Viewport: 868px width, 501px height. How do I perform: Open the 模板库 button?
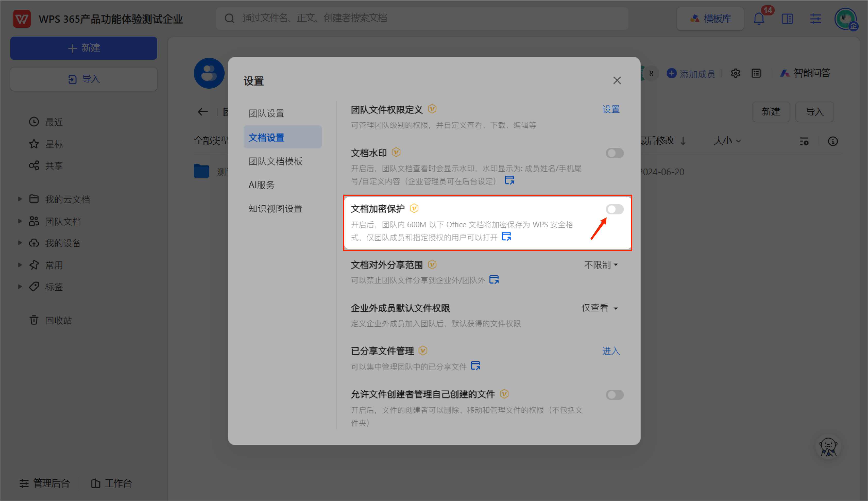point(710,19)
